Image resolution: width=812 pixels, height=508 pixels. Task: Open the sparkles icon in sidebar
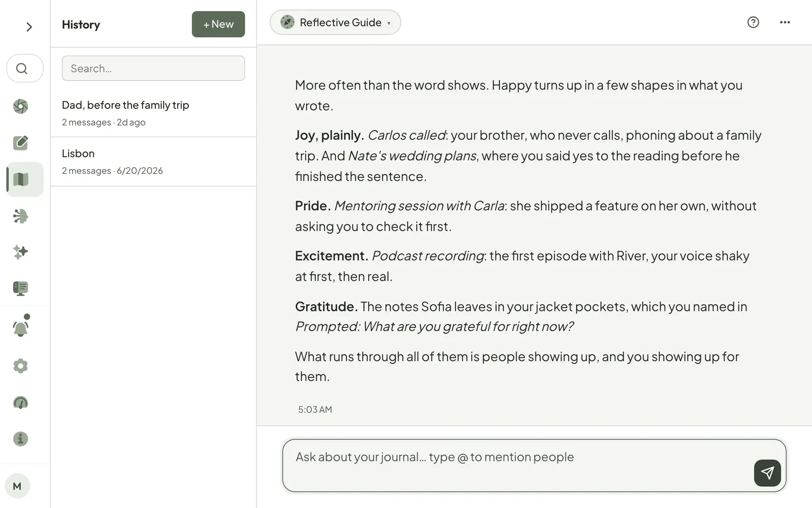[21, 252]
